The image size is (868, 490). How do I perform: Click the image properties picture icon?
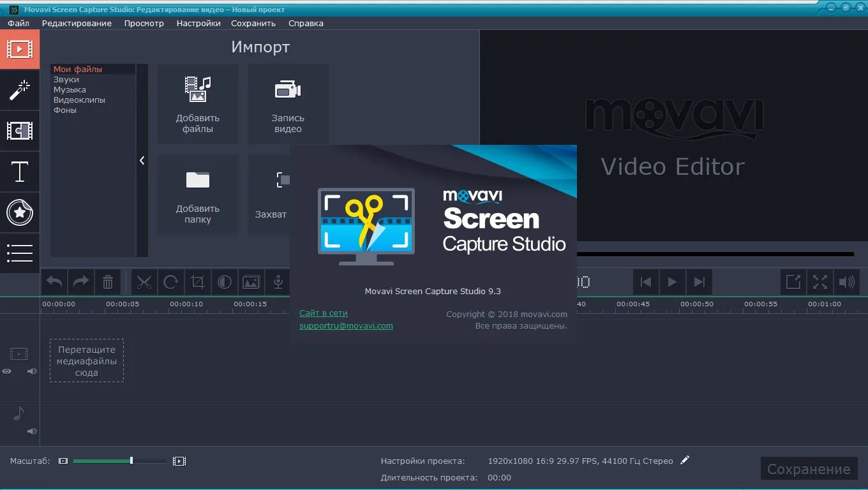tap(251, 282)
